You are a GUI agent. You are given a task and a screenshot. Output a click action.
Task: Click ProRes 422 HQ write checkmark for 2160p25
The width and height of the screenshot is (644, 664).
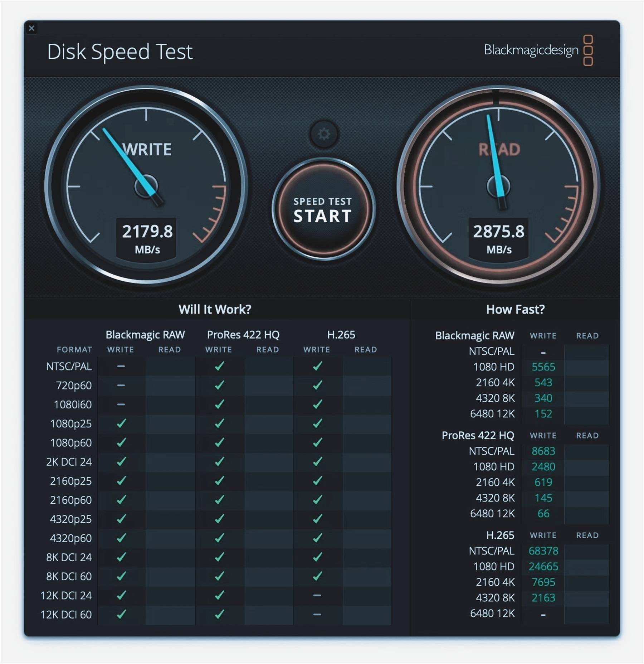pos(219,481)
